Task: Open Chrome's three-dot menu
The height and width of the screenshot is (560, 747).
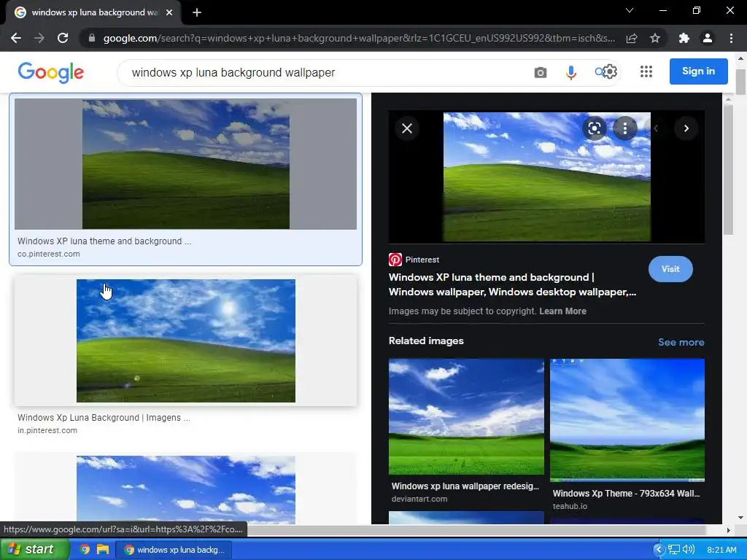Action: click(x=731, y=38)
